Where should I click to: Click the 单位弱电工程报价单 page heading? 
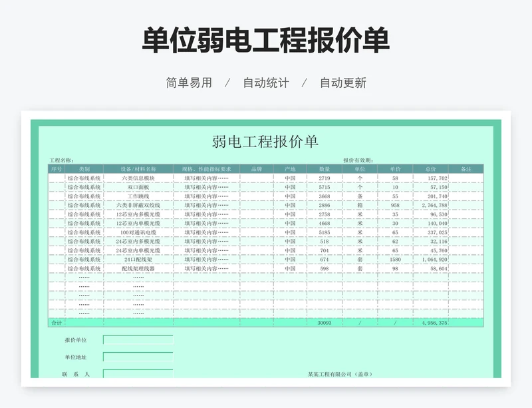coord(265,41)
